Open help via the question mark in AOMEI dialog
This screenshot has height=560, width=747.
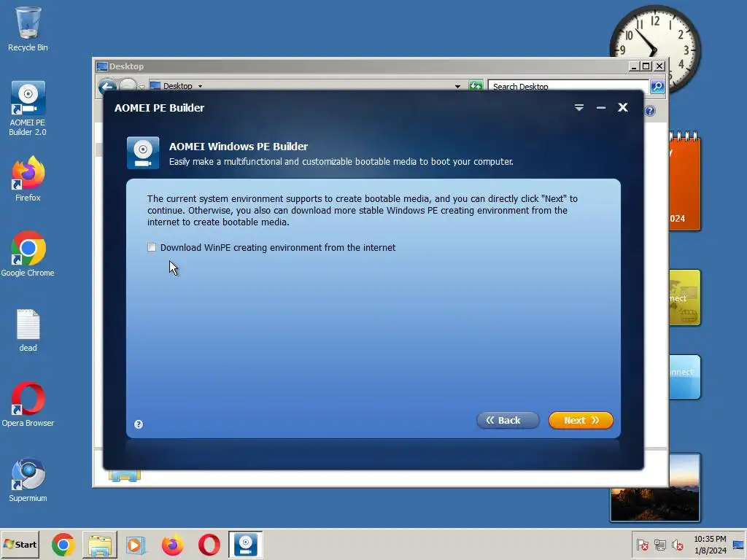click(x=139, y=424)
